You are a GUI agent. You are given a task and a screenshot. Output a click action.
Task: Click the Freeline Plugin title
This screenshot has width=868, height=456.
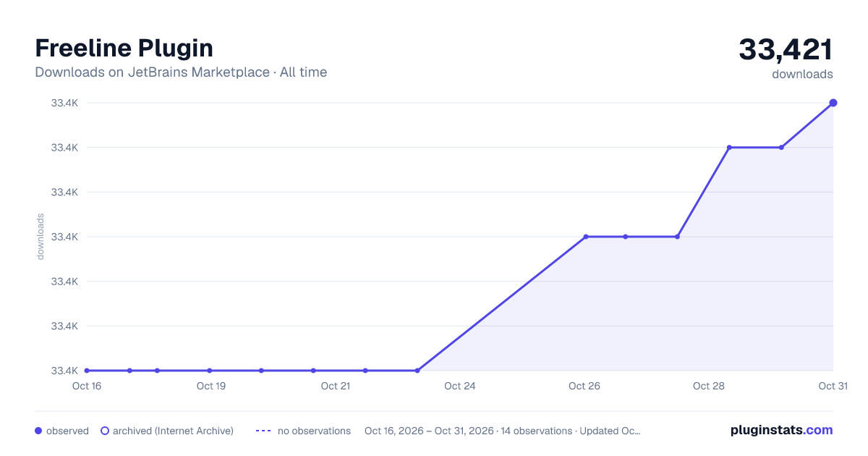(x=124, y=48)
